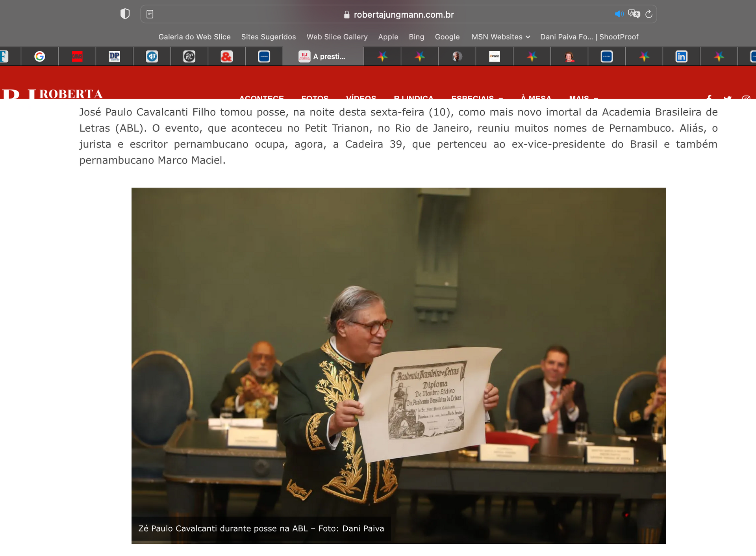The image size is (756, 556).
Task: Click the translate page icon
Action: point(634,14)
